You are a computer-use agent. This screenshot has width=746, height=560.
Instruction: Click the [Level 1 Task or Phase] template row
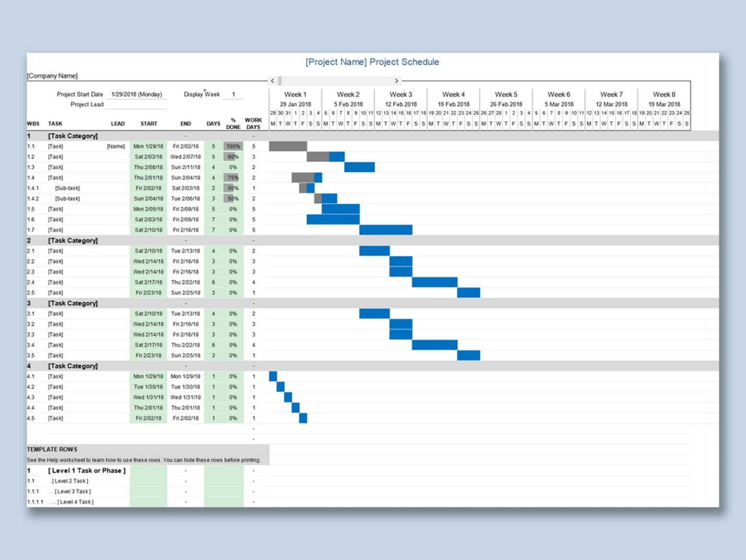pos(87,470)
